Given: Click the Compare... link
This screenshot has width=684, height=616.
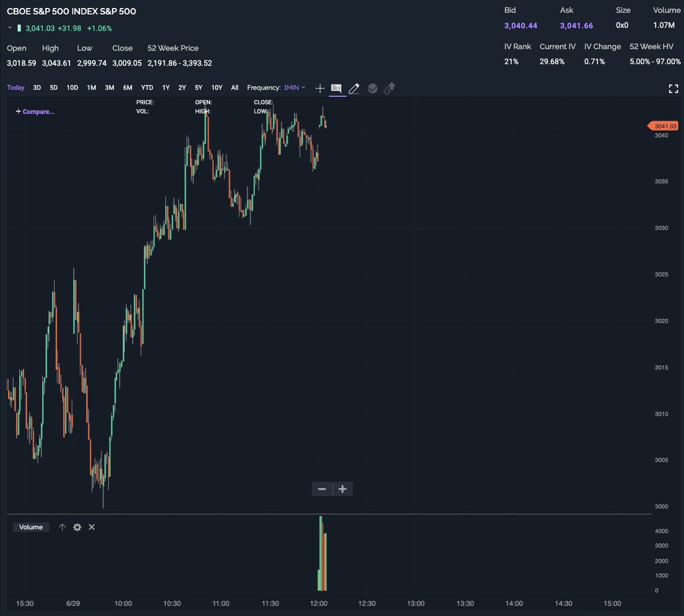Looking at the screenshot, I should click(x=35, y=112).
